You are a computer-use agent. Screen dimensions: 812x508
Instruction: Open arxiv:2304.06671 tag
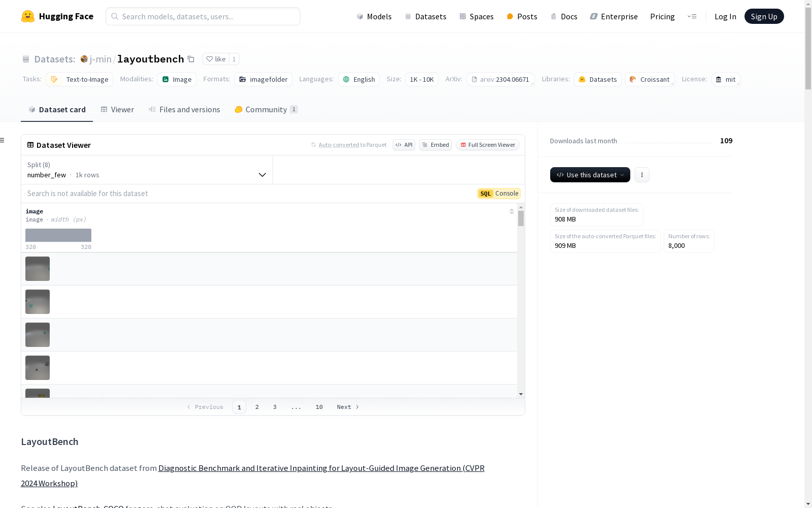(x=500, y=79)
